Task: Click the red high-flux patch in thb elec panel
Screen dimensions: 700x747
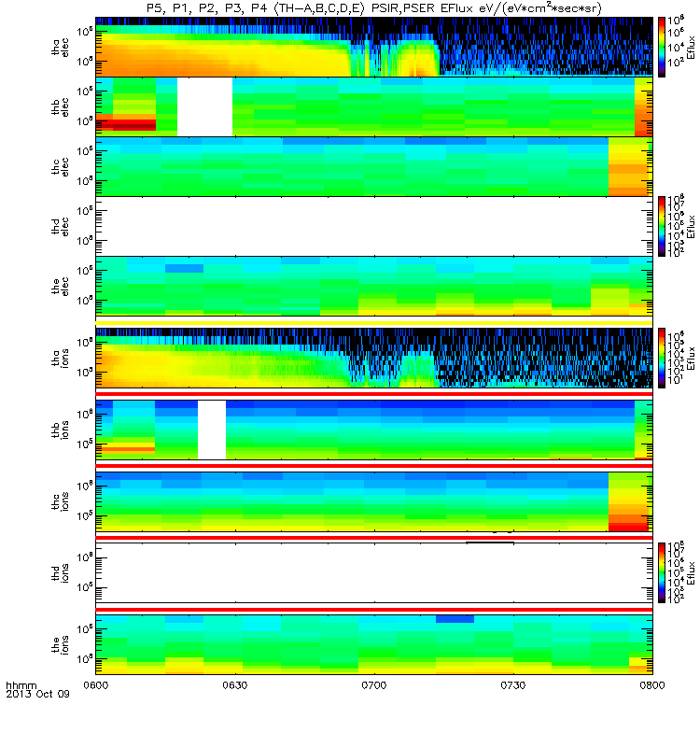Action: (126, 123)
